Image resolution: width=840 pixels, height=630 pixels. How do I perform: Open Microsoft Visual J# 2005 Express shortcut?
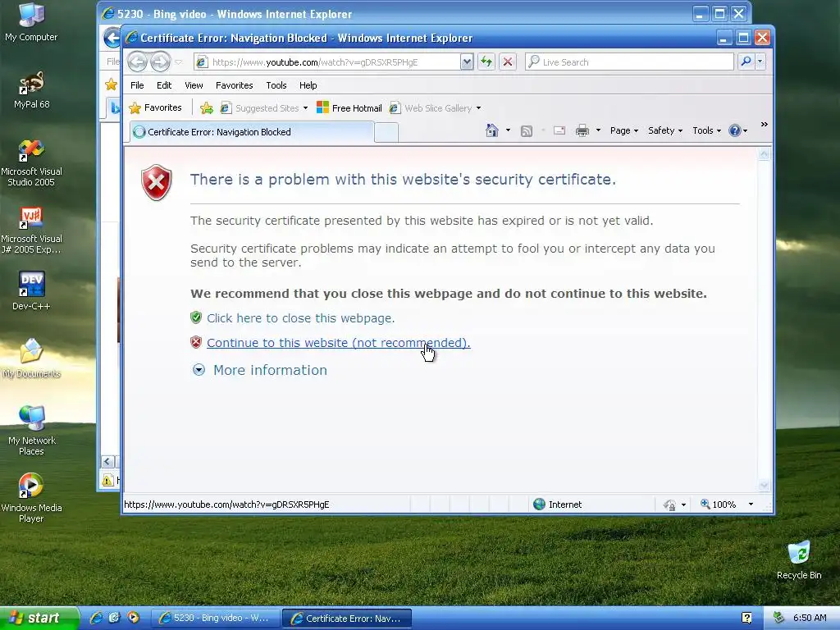(31, 231)
